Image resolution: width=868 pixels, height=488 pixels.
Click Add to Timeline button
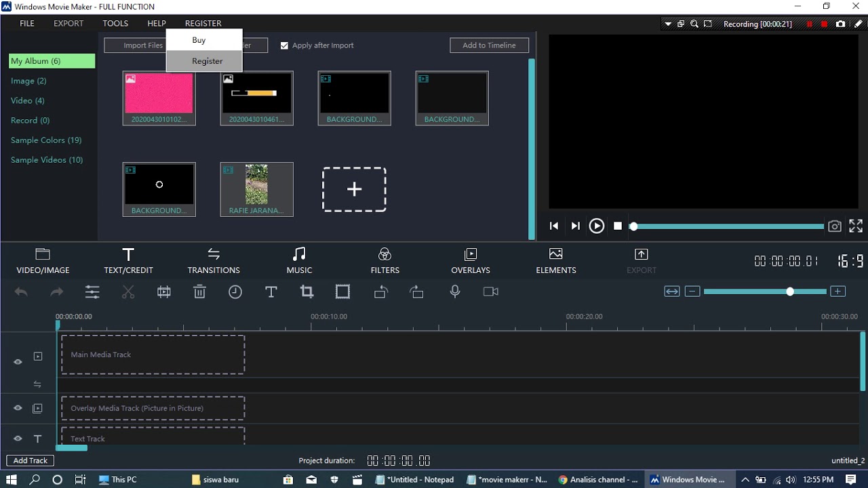point(489,45)
